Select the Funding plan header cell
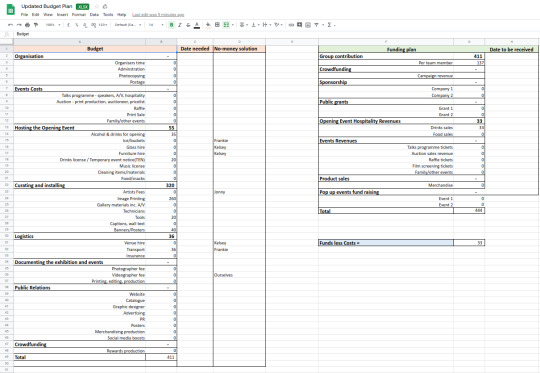This screenshot has height=373, width=540. click(x=402, y=49)
